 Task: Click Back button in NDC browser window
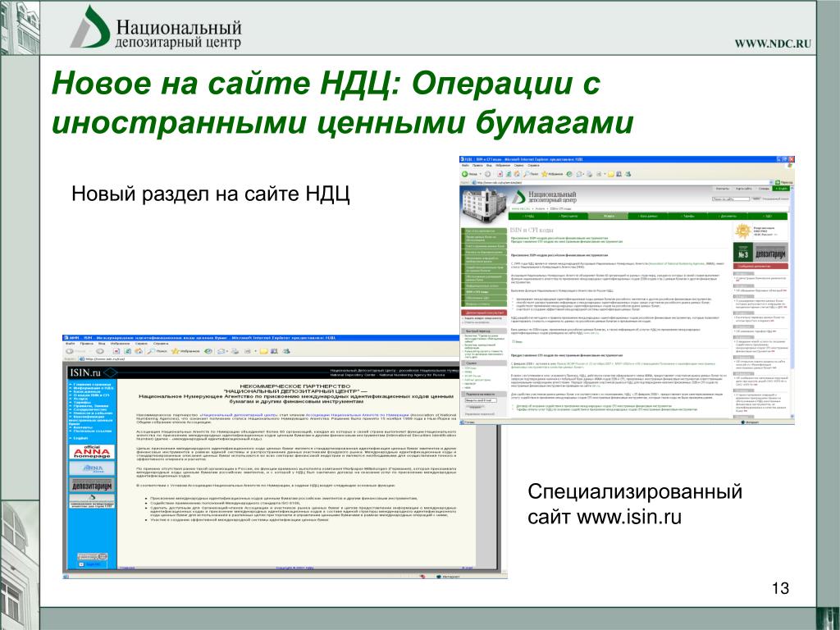(469, 174)
